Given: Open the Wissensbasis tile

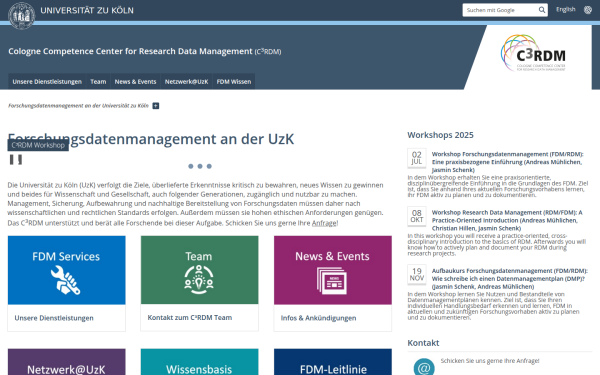Looking at the screenshot, I should [x=199, y=362].
